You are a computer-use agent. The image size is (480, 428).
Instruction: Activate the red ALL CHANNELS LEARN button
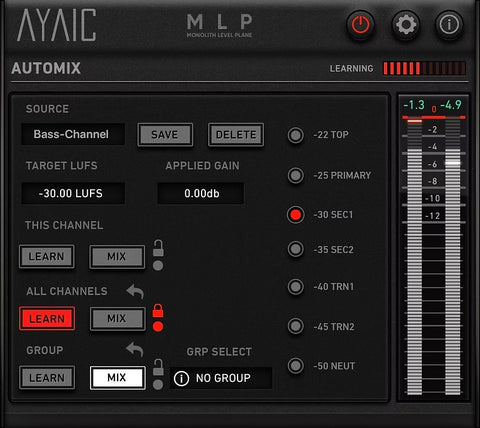tap(47, 319)
